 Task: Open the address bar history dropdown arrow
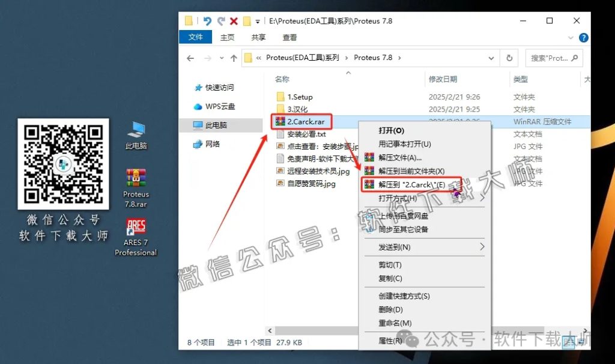(x=491, y=57)
